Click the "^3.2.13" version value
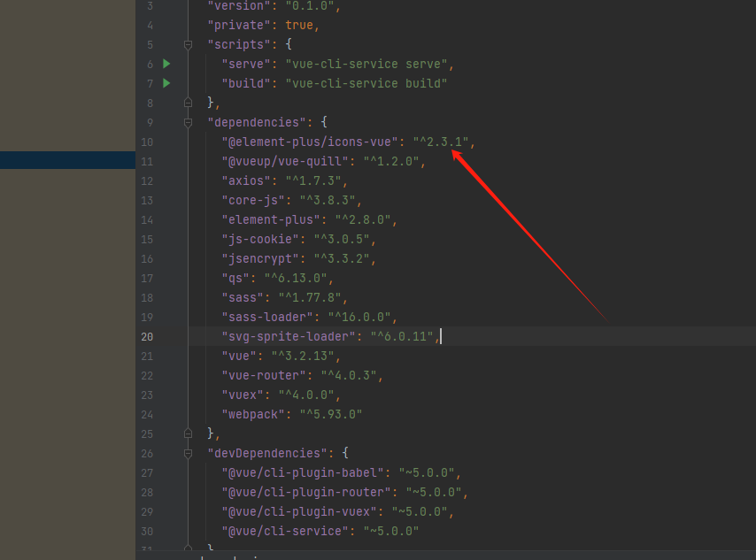756x560 pixels. [303, 357]
